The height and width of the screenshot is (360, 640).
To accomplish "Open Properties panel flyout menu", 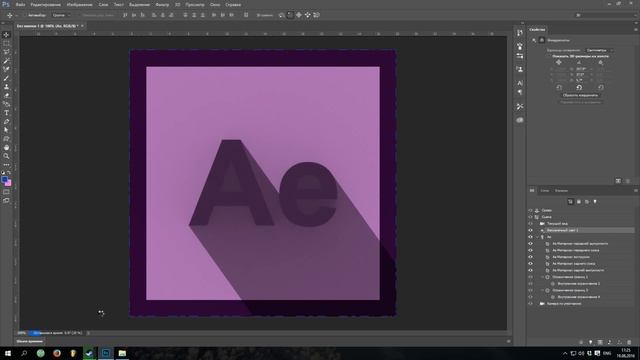I will coord(636,30).
